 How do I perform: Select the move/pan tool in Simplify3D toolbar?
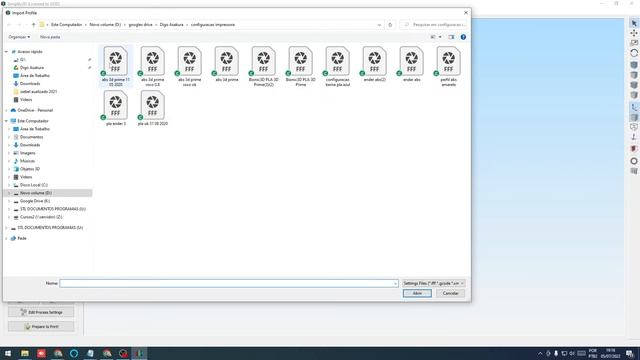(x=634, y=33)
